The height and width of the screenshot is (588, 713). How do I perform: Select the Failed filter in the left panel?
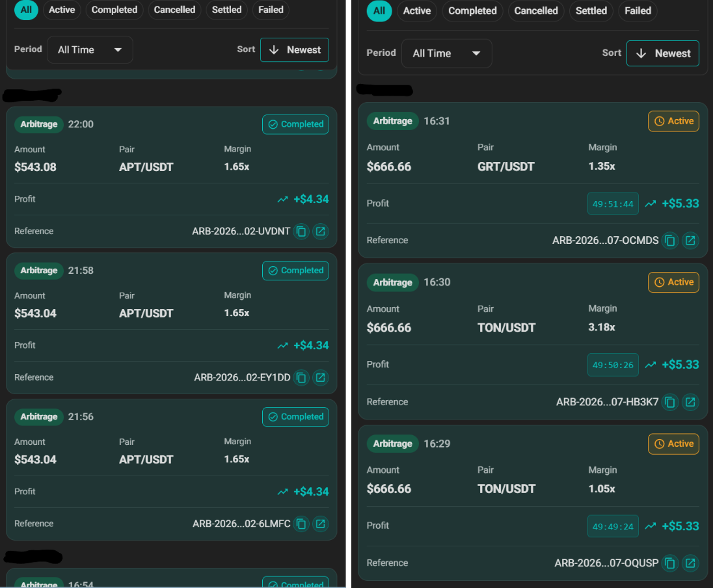[271, 10]
